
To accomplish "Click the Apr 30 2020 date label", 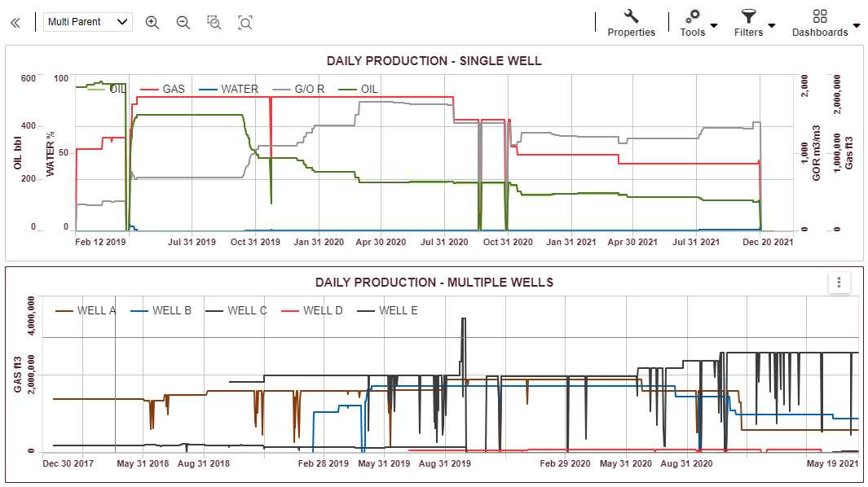I will coord(381,243).
